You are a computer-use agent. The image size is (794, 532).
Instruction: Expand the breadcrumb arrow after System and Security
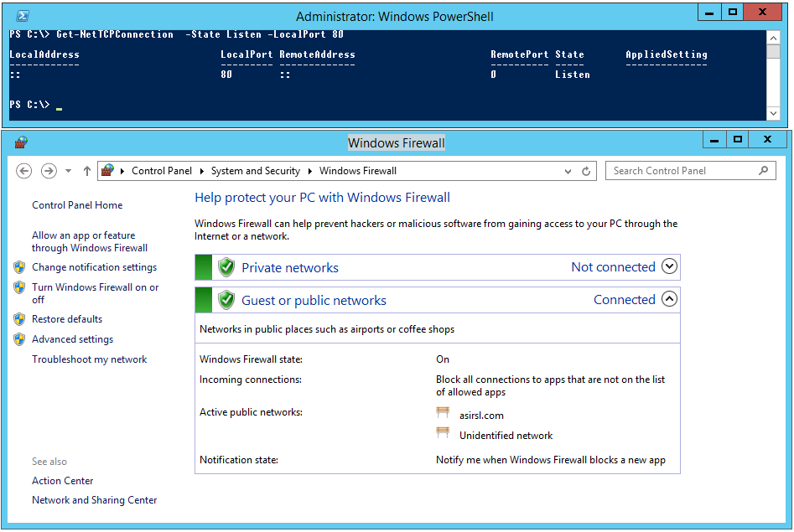click(x=310, y=171)
